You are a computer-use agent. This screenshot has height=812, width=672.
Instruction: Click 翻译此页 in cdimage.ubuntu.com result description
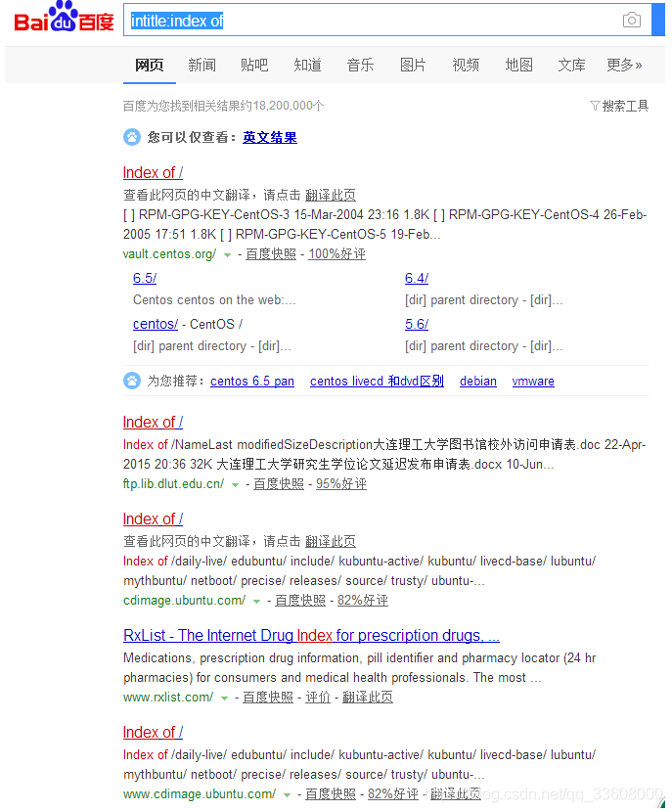[331, 542]
